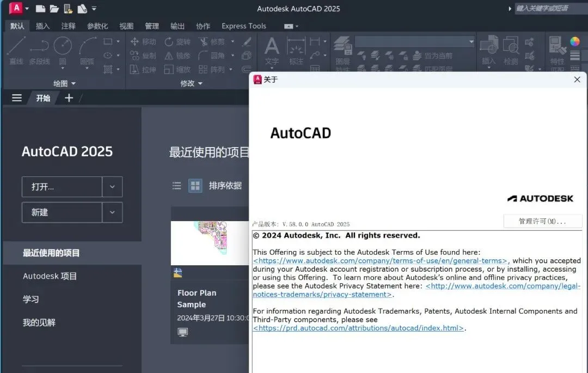Click the color wheel swatch in Properties panel
This screenshot has width=588, height=373.
pyautogui.click(x=574, y=41)
